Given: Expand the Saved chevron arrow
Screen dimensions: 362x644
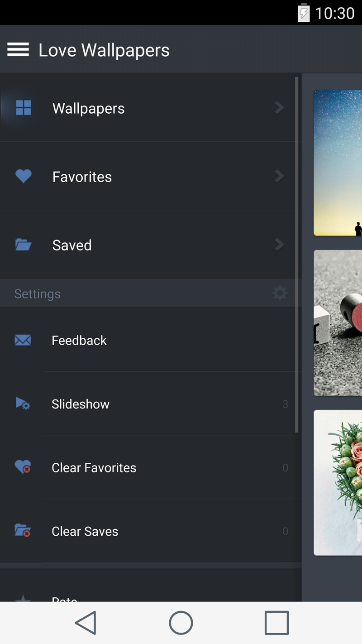Looking at the screenshot, I should (279, 245).
